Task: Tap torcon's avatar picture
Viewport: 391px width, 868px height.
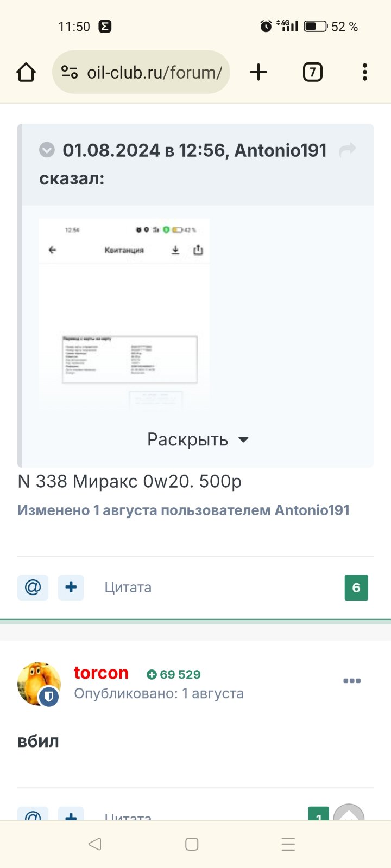Action: pyautogui.click(x=39, y=684)
